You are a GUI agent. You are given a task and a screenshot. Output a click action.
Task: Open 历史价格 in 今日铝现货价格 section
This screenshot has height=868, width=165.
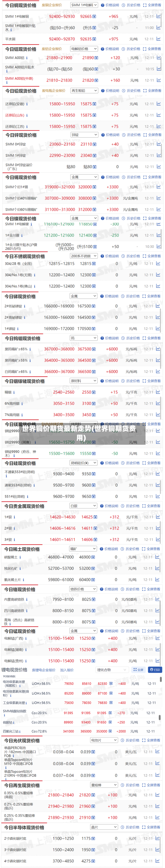pyautogui.click(x=131, y=49)
